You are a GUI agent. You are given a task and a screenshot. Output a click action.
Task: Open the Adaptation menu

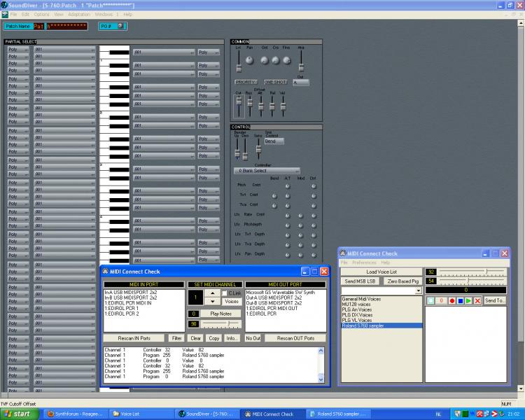coord(79,15)
